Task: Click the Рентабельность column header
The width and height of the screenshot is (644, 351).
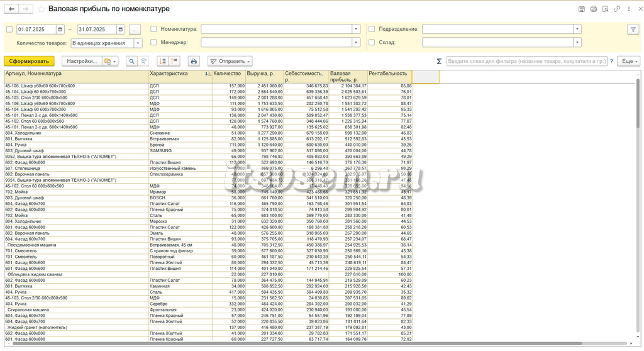Action: tap(390, 77)
